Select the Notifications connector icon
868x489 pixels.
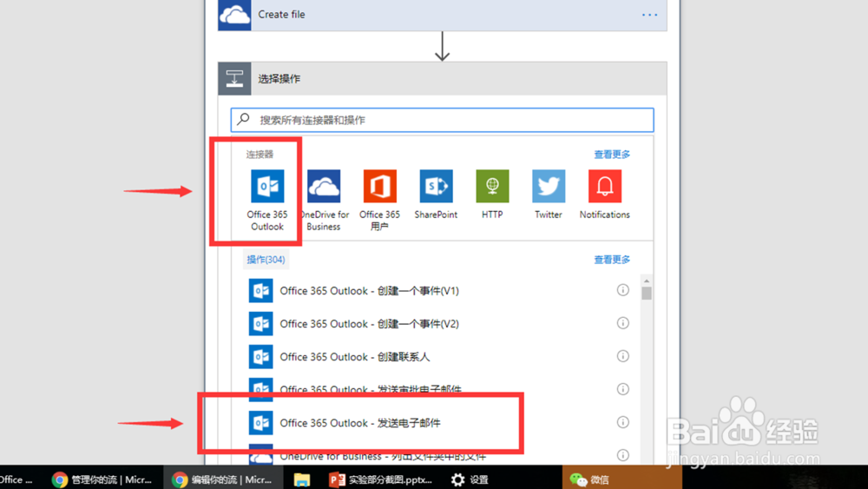[x=604, y=186]
